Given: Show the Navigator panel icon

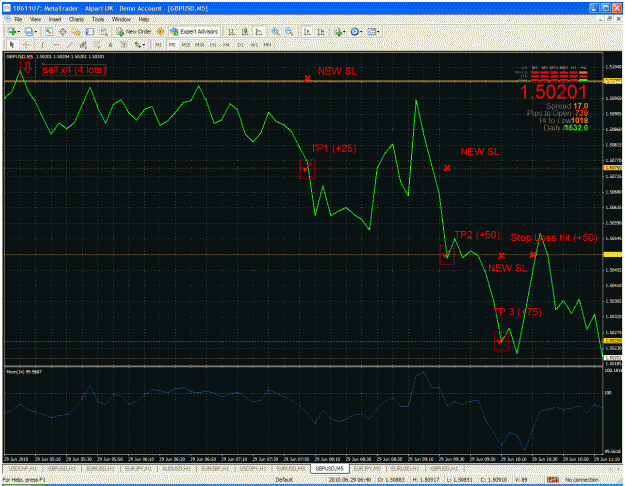Looking at the screenshot, I should pos(76,31).
